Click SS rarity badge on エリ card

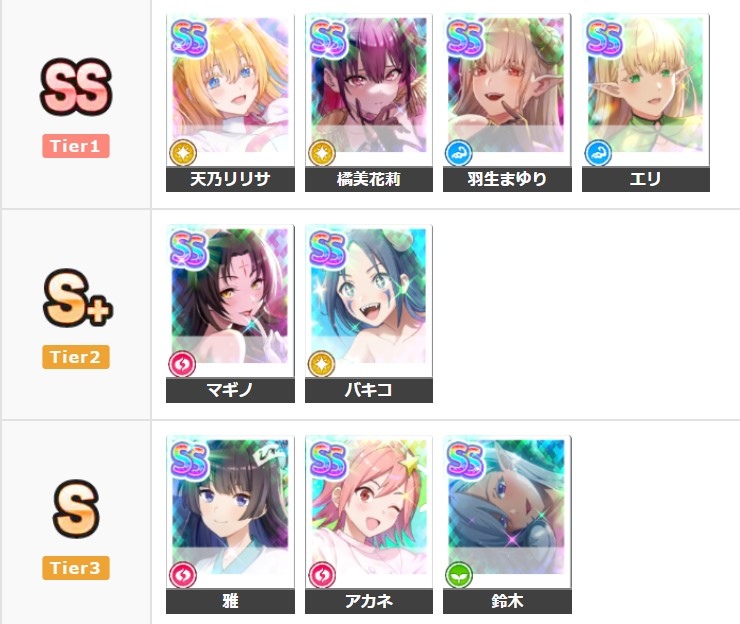[604, 39]
